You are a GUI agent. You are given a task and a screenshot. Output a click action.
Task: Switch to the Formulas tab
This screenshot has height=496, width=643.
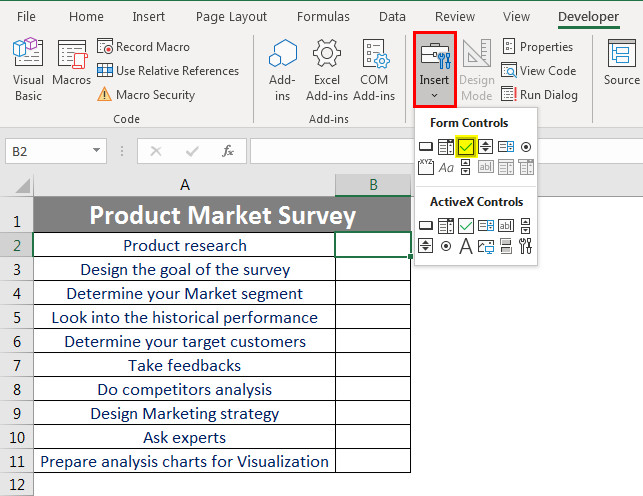pos(323,16)
